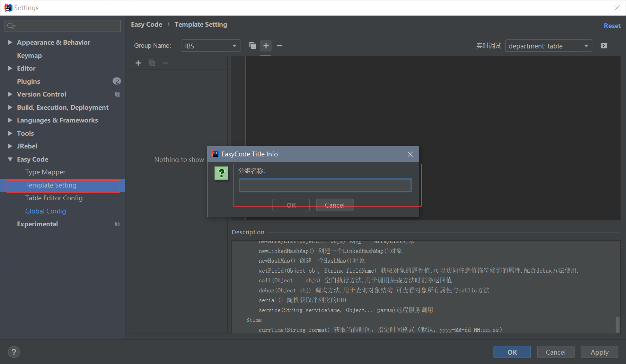Click the remove template minus icon
The height and width of the screenshot is (364, 626).
pyautogui.click(x=165, y=63)
